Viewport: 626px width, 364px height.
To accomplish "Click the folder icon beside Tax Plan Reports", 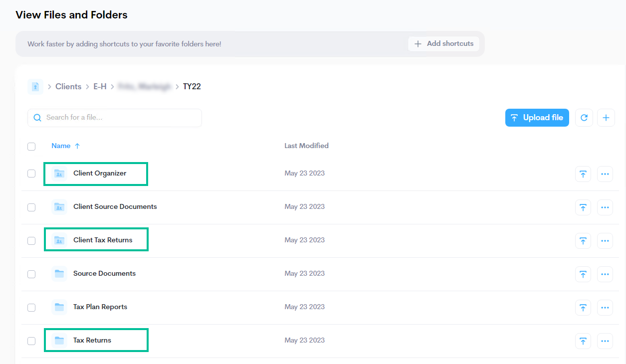I will point(59,307).
